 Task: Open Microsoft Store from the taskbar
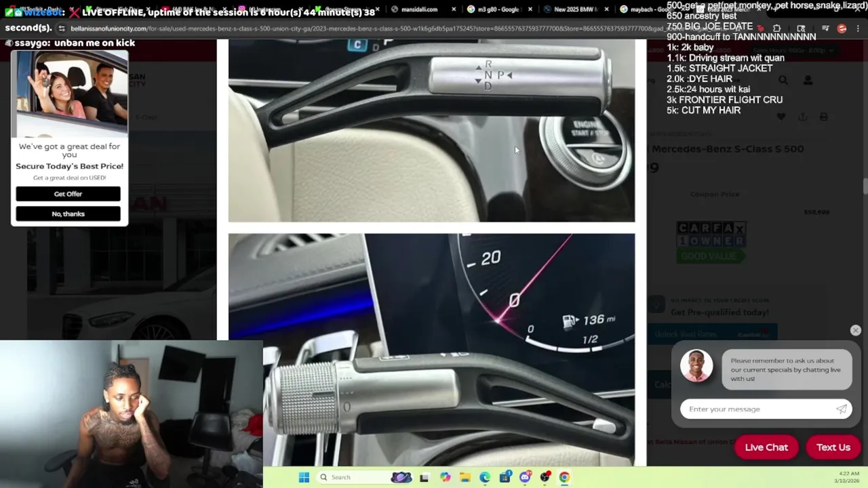pos(505,477)
